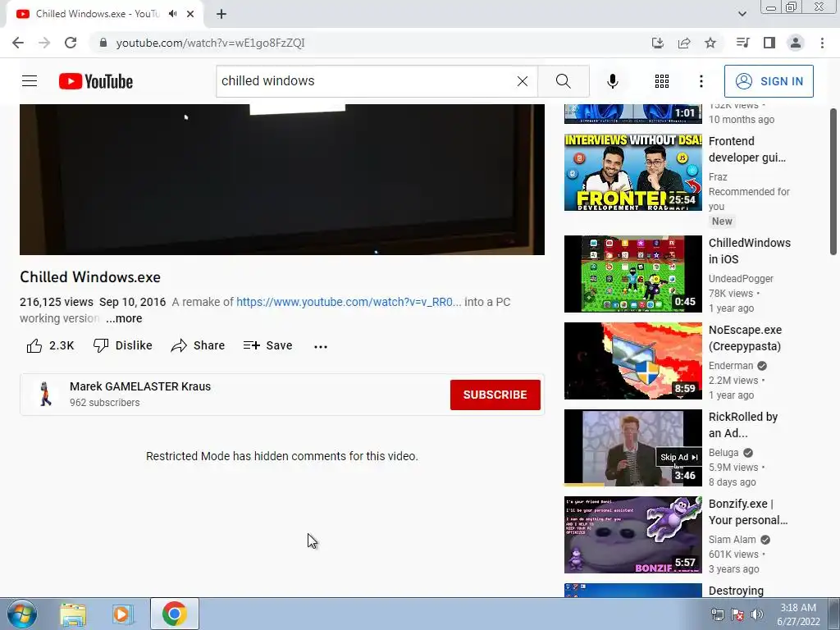Screen dimensions: 840x630
Task: Open the youtube.com/watch?v=v_RR0 description link
Action: point(348,302)
